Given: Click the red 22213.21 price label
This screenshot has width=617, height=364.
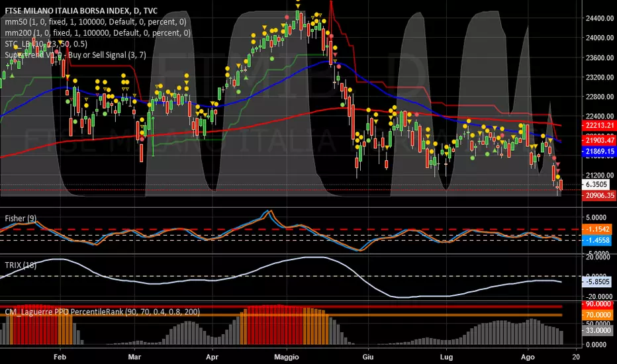Looking at the screenshot, I should point(598,125).
